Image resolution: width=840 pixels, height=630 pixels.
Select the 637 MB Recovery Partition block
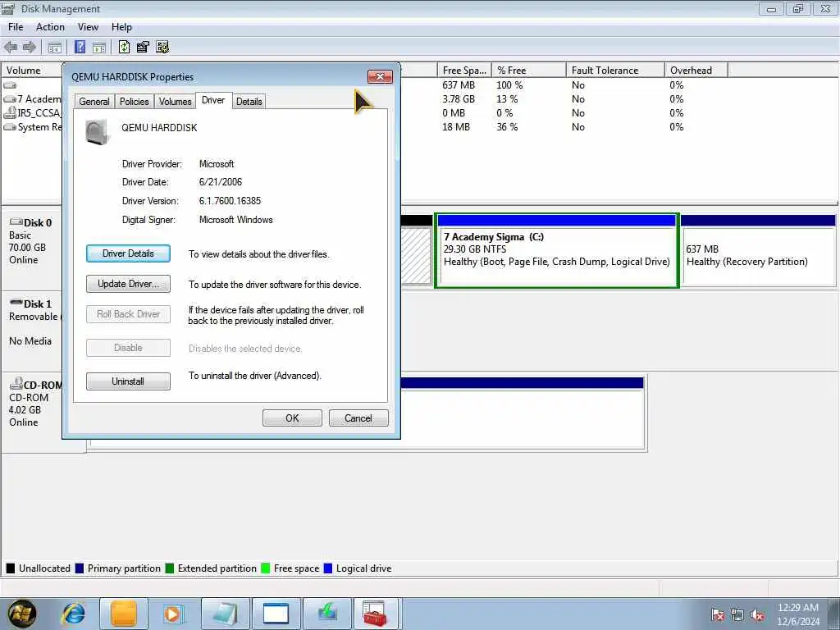(758, 251)
